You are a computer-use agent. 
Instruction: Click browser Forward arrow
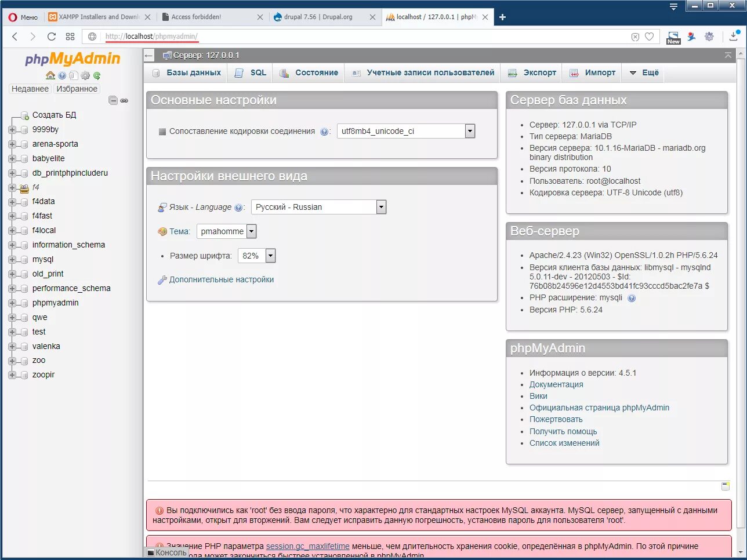[32, 37]
